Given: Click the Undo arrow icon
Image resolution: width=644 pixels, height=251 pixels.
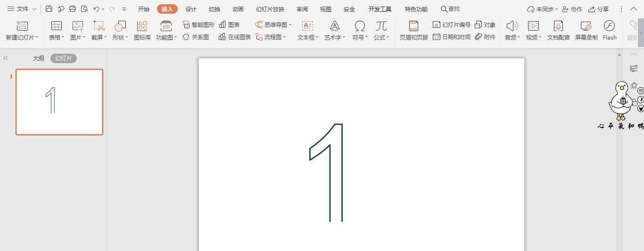Looking at the screenshot, I should pos(96,9).
